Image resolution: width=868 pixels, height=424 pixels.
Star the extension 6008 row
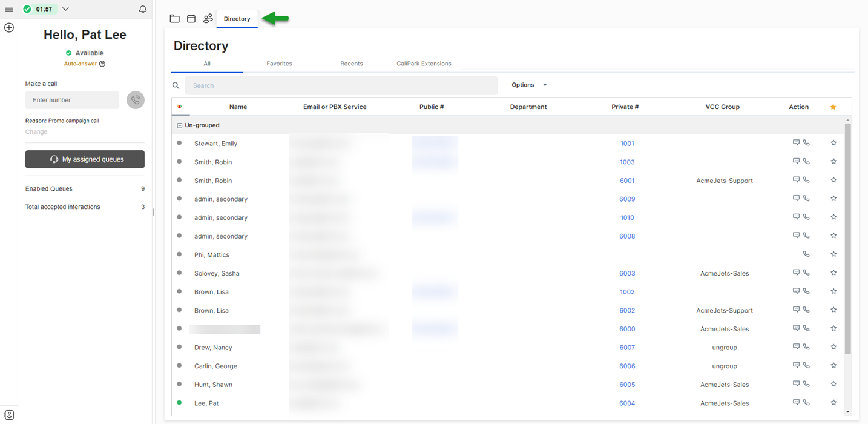click(x=833, y=236)
